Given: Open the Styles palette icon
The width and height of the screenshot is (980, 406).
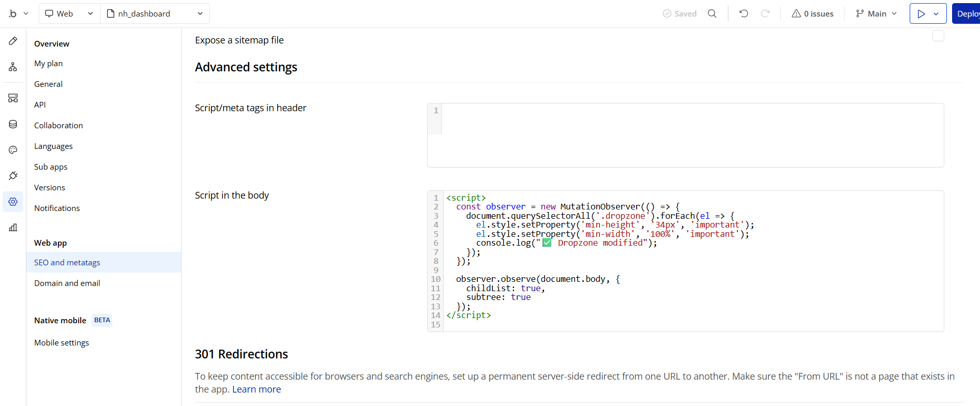Looking at the screenshot, I should coord(13,150).
